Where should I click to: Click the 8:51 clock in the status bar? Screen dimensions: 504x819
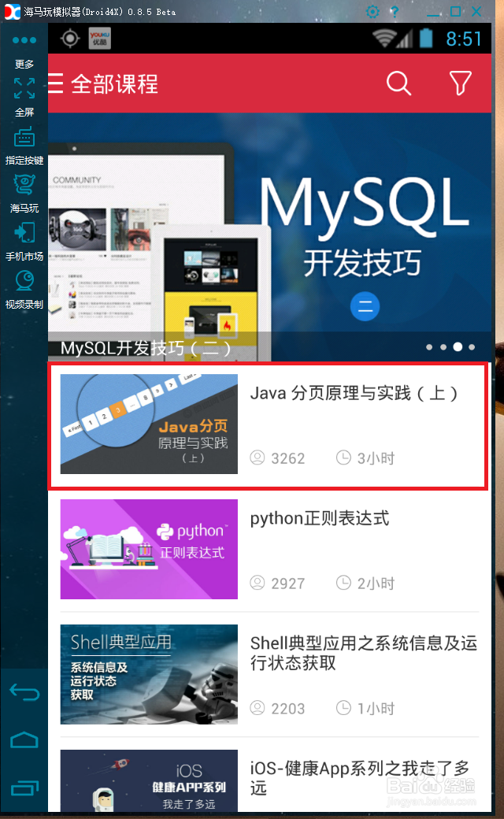pos(463,39)
